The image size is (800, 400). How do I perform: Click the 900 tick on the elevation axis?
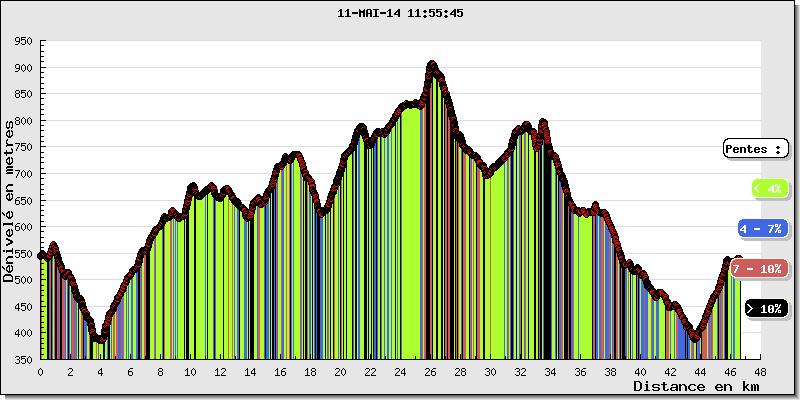(23, 67)
